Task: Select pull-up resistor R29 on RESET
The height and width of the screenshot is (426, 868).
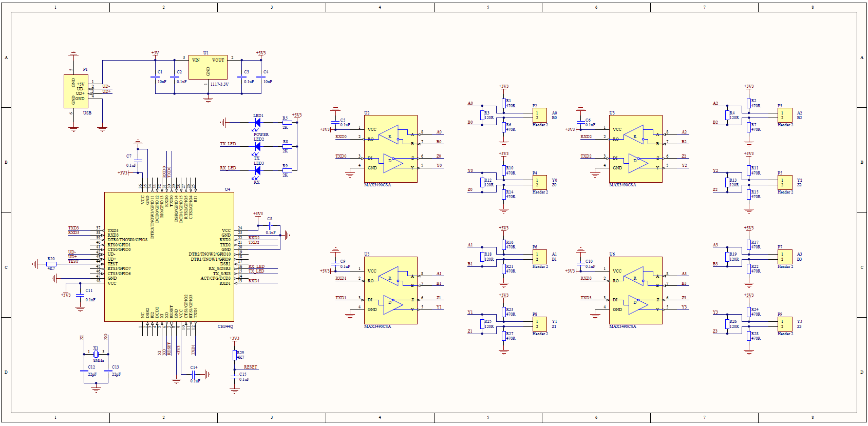Action: click(235, 355)
